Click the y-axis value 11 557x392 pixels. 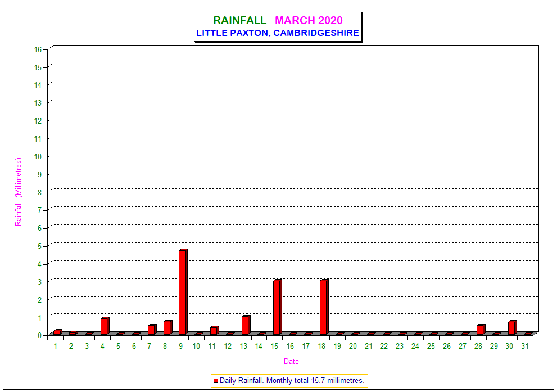point(38,139)
